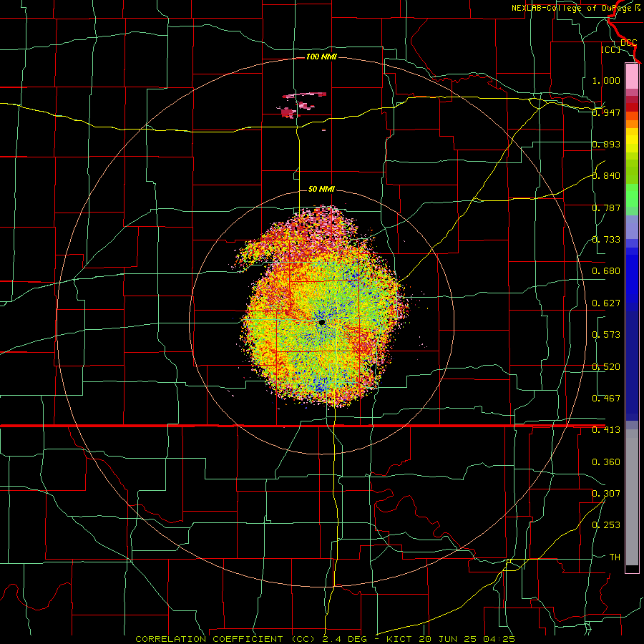Click the 100 NMI range ring label
This screenshot has width=644, height=644.
321,57
